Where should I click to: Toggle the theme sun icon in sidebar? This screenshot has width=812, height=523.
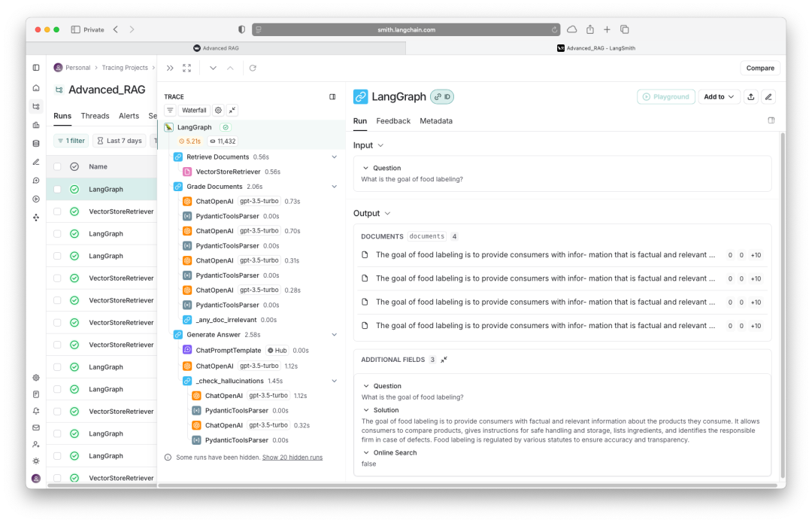click(x=36, y=461)
